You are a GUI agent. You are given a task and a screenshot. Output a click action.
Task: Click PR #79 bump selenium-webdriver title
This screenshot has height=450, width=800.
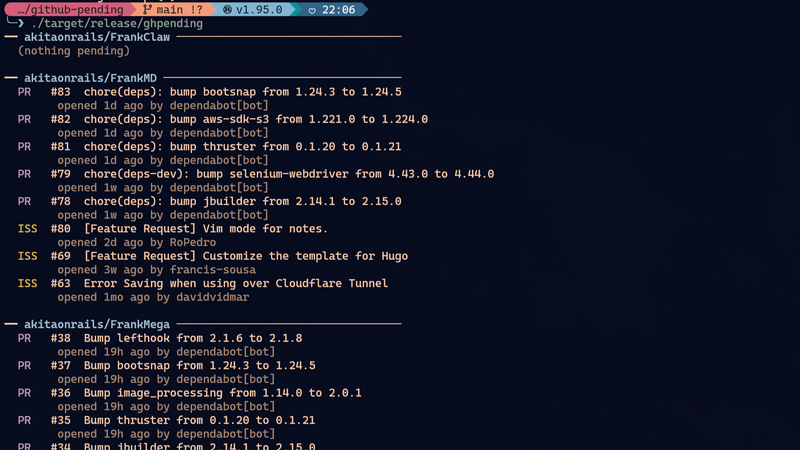[x=289, y=174]
